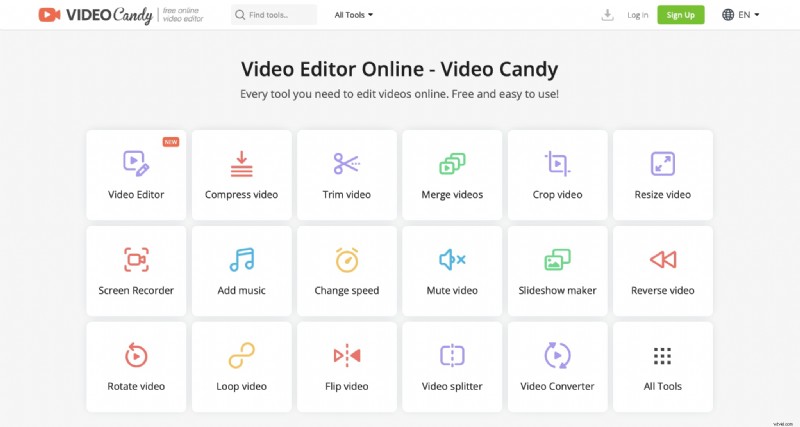The width and height of the screenshot is (800, 427).
Task: Click the Trim video label
Action: tap(347, 194)
